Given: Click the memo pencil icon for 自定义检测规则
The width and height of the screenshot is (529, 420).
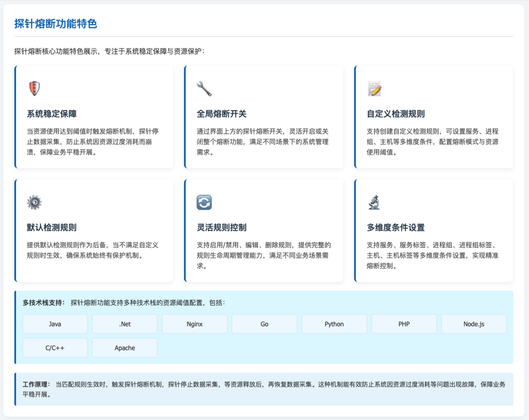Looking at the screenshot, I should point(374,89).
